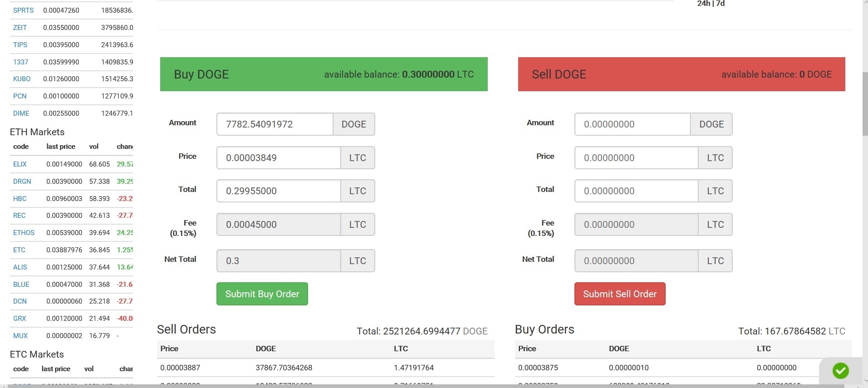The image size is (868, 388).
Task: Click the Buy DOGE Fee field
Action: click(x=279, y=224)
